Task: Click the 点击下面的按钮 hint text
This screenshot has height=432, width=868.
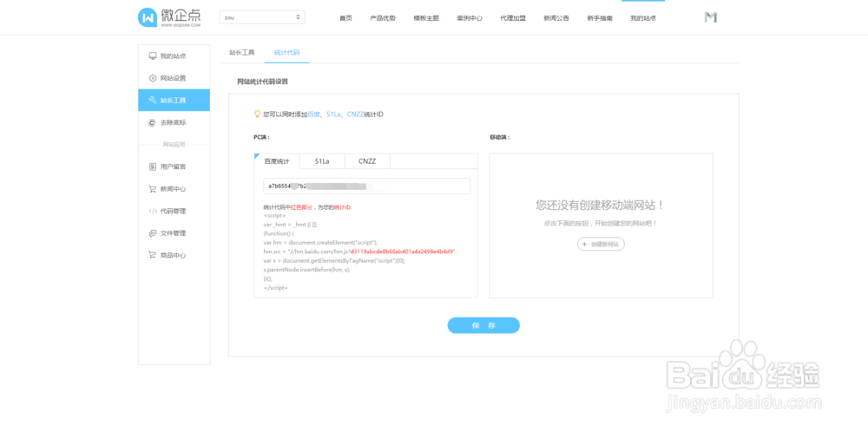Action: tap(600, 224)
